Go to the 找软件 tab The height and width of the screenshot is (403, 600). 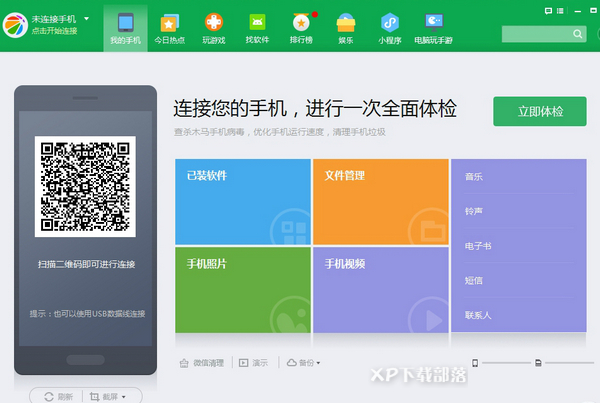[257, 28]
